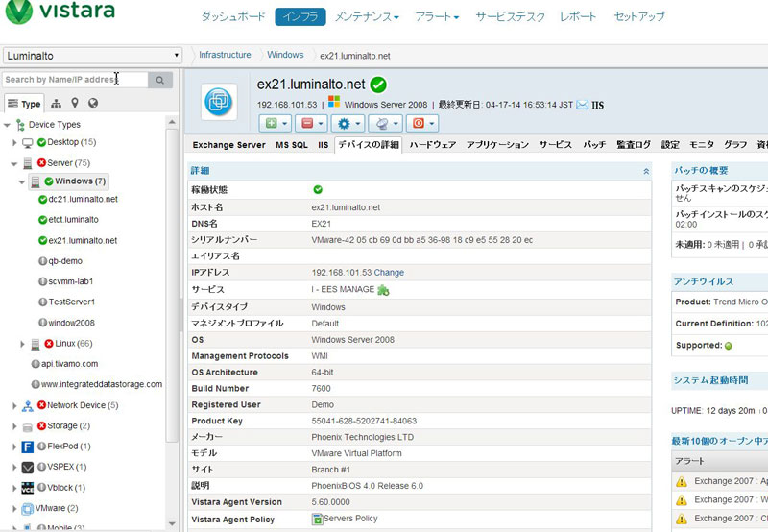The height and width of the screenshot is (532, 768).
Task: Switch to アプリケーション tab
Action: click(497, 144)
